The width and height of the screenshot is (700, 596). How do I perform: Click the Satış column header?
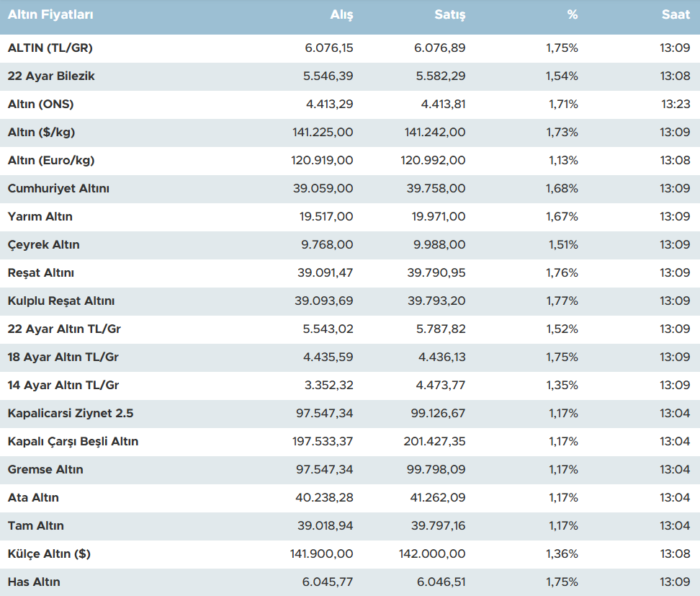pos(450,14)
